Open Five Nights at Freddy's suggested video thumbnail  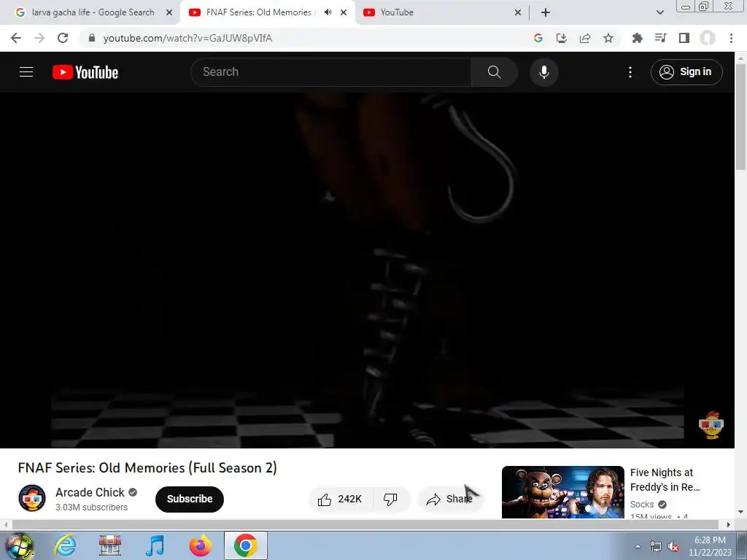(562, 492)
